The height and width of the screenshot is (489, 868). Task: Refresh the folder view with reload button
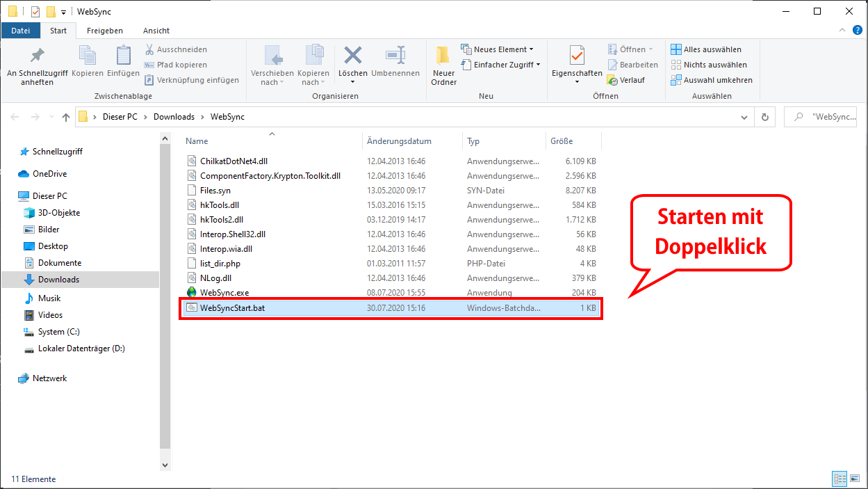pyautogui.click(x=765, y=118)
